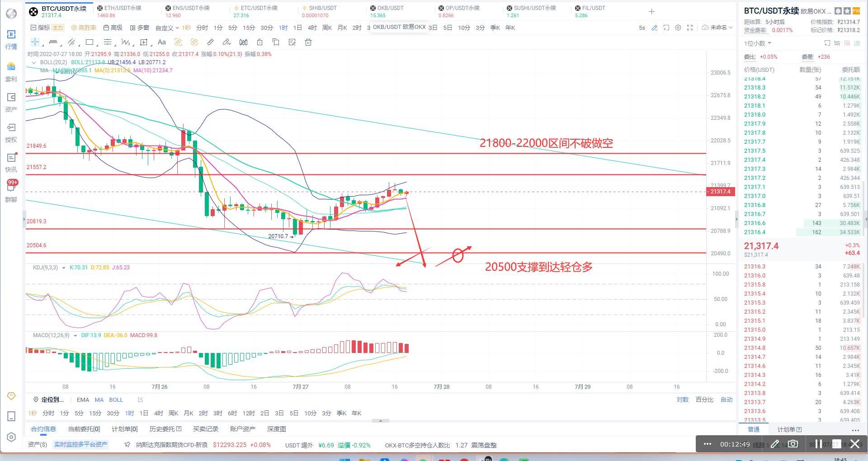The width and height of the screenshot is (868, 461).
Task: Open the 快讯 news sidebar icon
Action: (11, 162)
